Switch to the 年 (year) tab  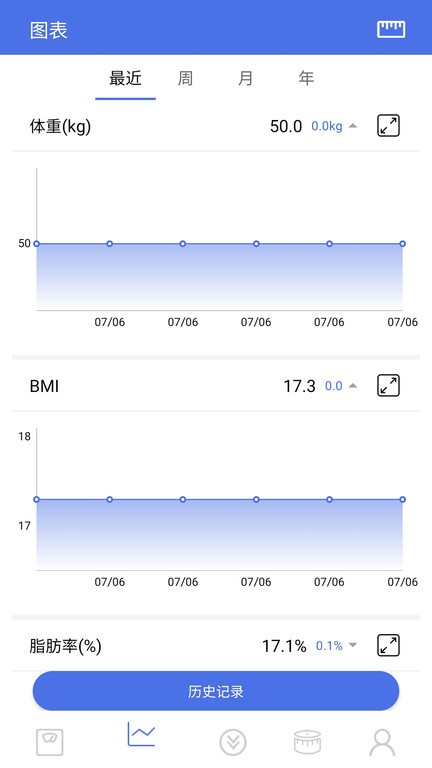(306, 78)
